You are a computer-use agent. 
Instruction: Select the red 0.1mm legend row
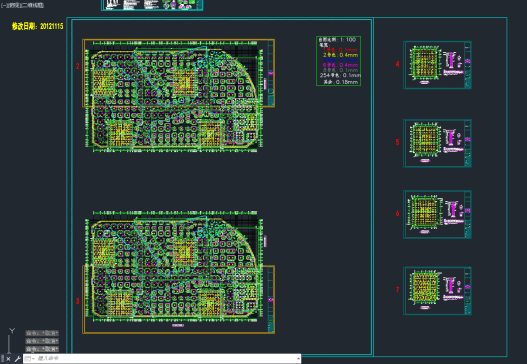point(340,50)
